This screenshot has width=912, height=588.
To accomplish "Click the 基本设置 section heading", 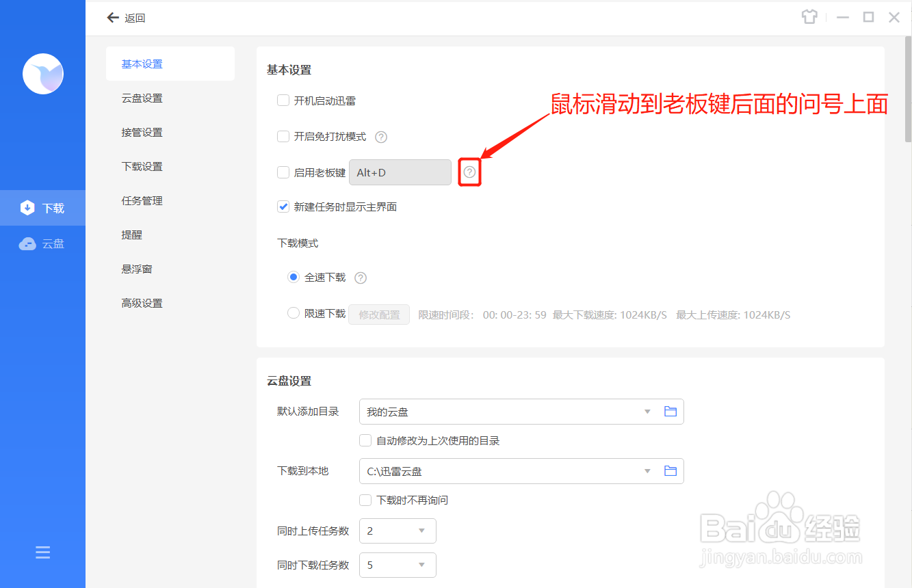I will point(289,70).
